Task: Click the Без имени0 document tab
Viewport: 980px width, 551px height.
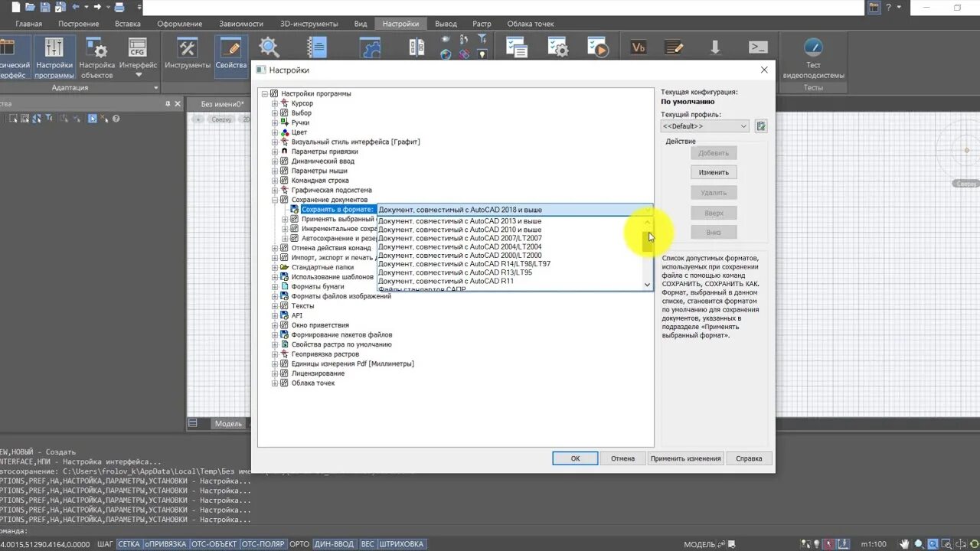Action: (222, 103)
